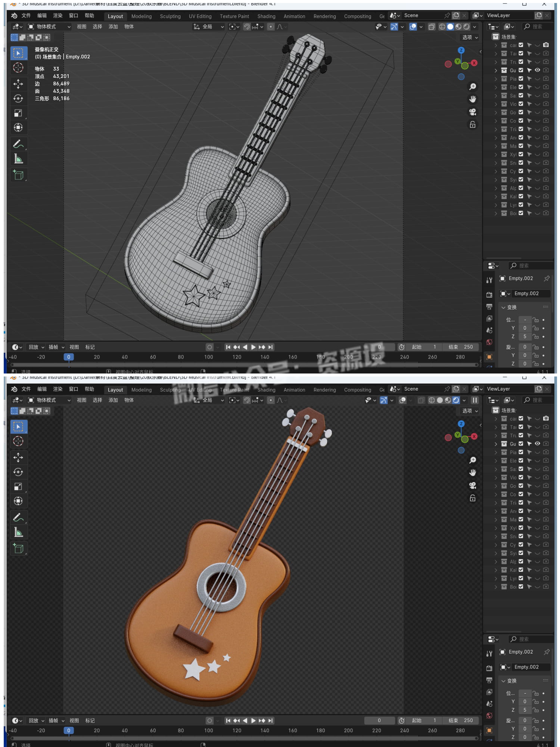Click the timeline scrollbar in the rendered guitar window
Screen dimensions: 560x747
245,738
